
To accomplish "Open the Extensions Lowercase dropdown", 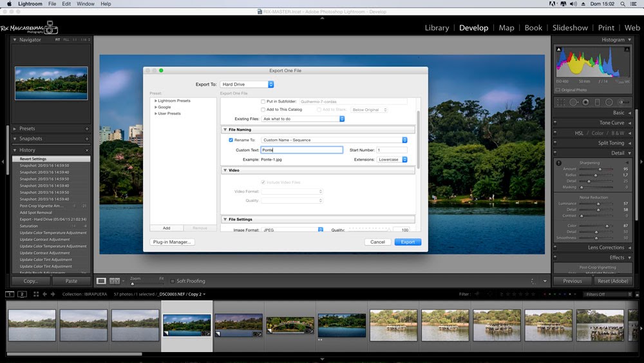I will tap(392, 159).
